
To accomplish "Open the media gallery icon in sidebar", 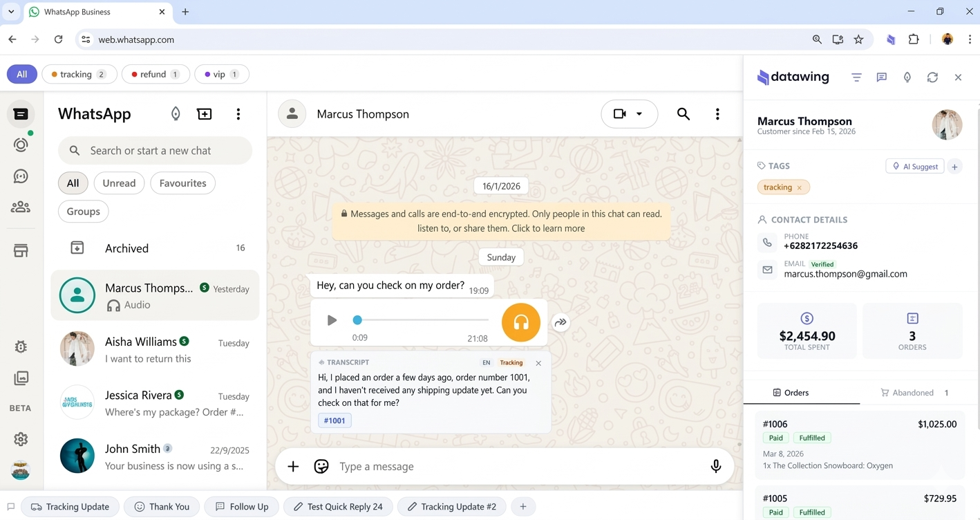I will (x=21, y=378).
